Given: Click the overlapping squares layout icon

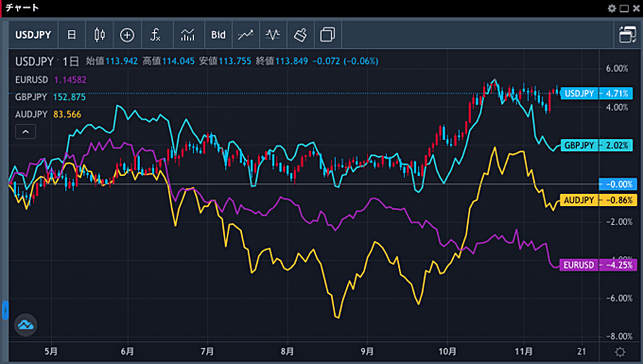Looking at the screenshot, I should coord(327,35).
